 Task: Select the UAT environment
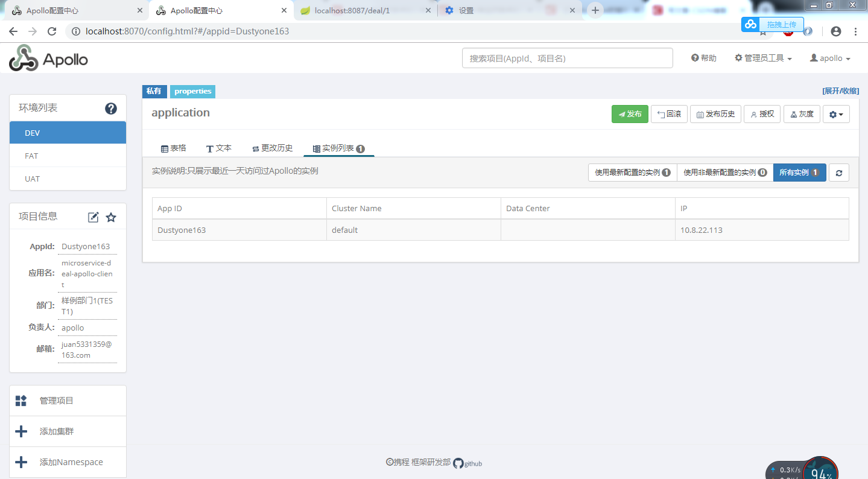pos(68,179)
